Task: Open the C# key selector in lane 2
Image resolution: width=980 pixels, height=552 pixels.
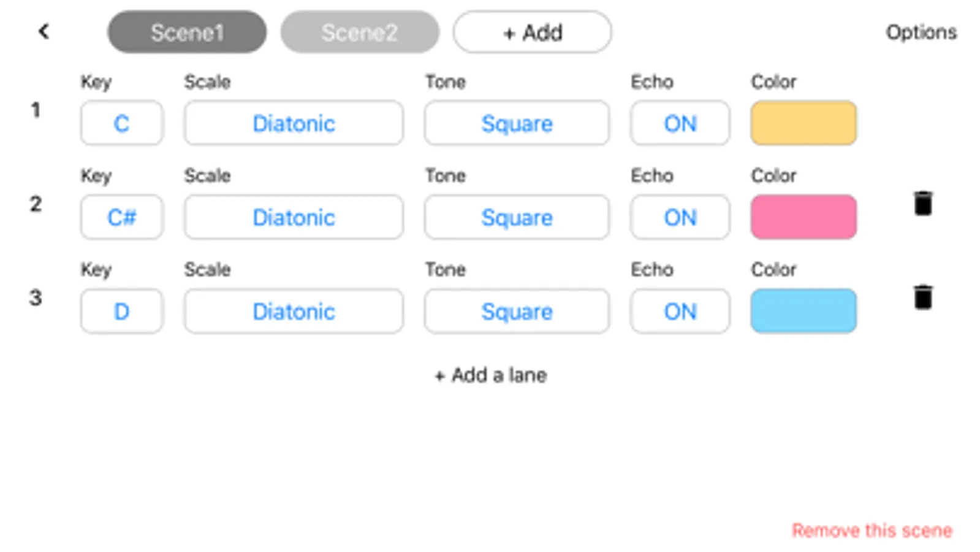Action: tap(121, 217)
